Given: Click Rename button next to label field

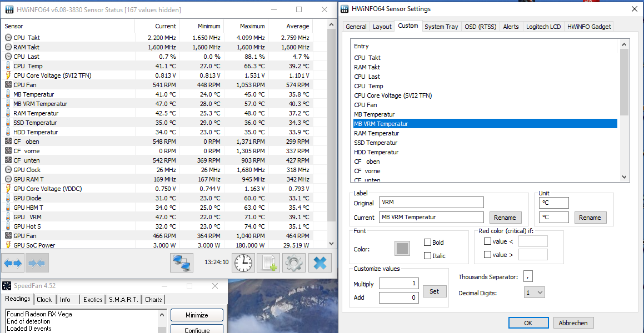Looking at the screenshot, I should click(x=505, y=218).
